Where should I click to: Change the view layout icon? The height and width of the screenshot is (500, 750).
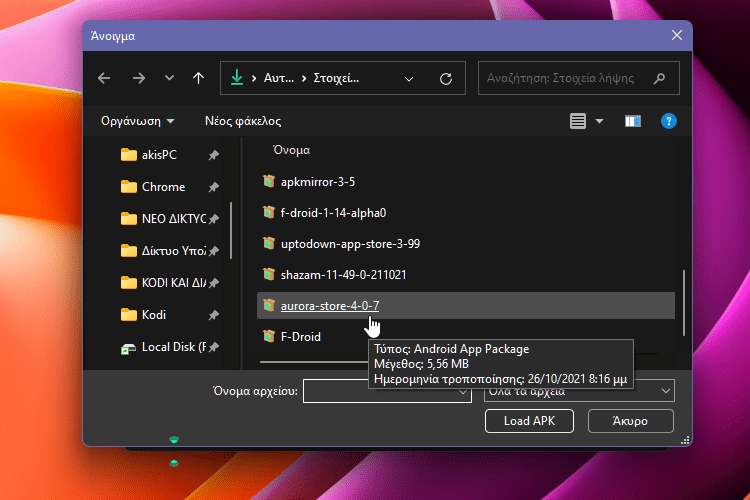pyautogui.click(x=578, y=121)
